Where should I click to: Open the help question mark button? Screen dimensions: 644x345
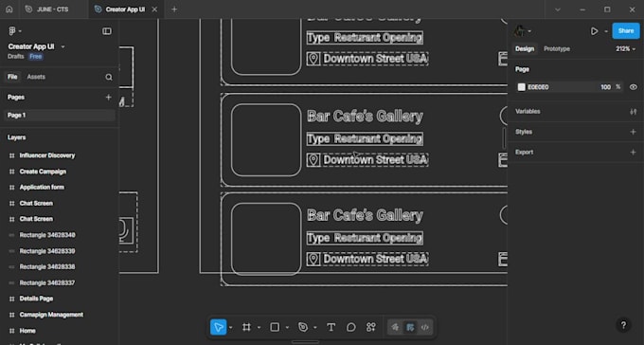(623, 325)
